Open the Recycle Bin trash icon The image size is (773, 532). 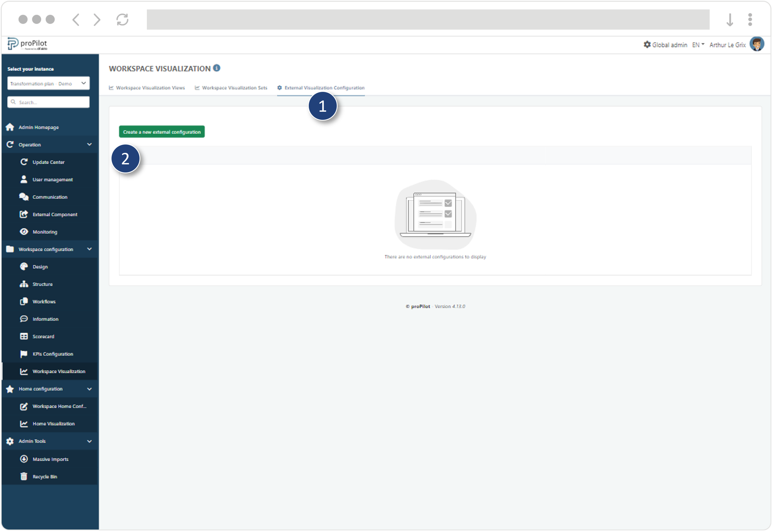pyautogui.click(x=24, y=477)
